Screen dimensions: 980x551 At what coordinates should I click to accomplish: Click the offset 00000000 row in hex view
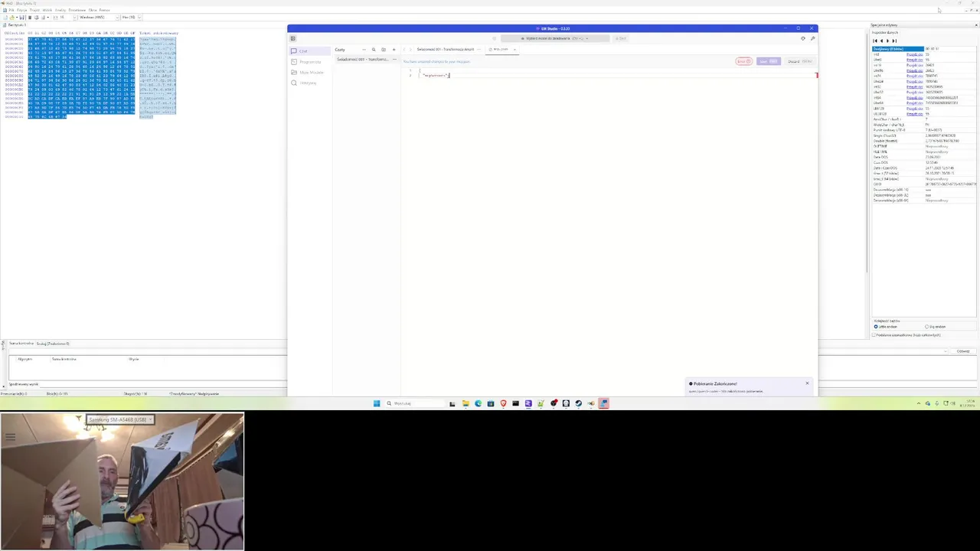pyautogui.click(x=14, y=37)
